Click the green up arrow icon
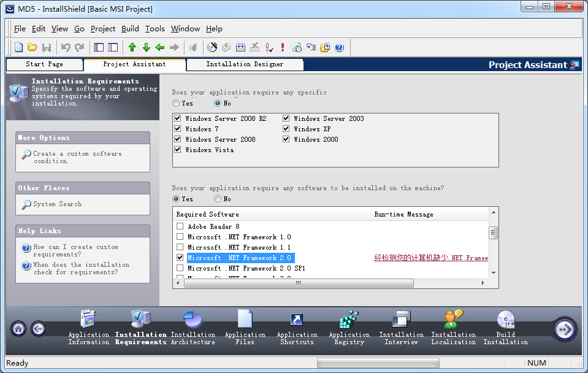 coord(132,47)
